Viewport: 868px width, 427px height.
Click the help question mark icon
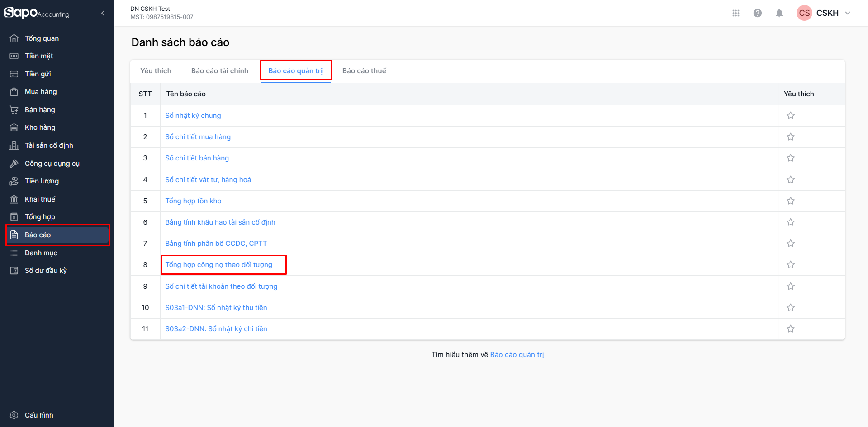pyautogui.click(x=758, y=13)
